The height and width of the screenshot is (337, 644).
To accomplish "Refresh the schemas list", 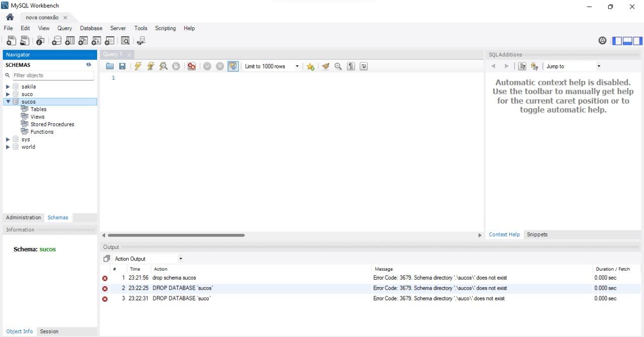I will [x=89, y=65].
